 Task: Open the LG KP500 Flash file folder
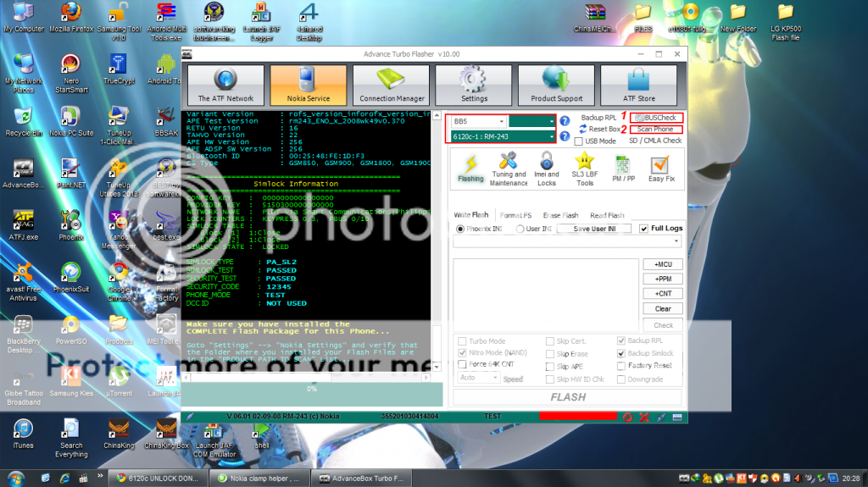pos(785,22)
